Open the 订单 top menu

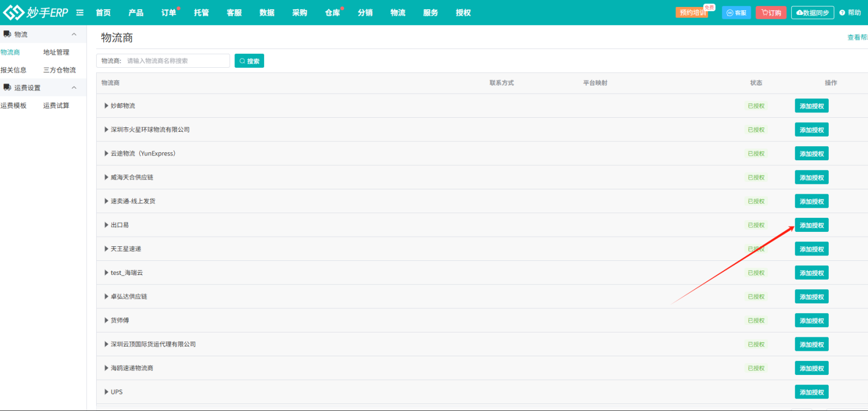coord(169,12)
